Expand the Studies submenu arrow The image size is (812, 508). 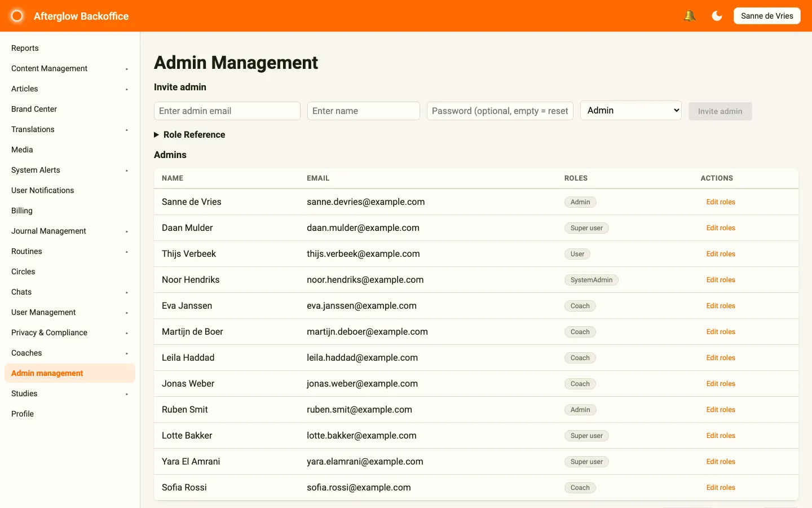click(127, 394)
